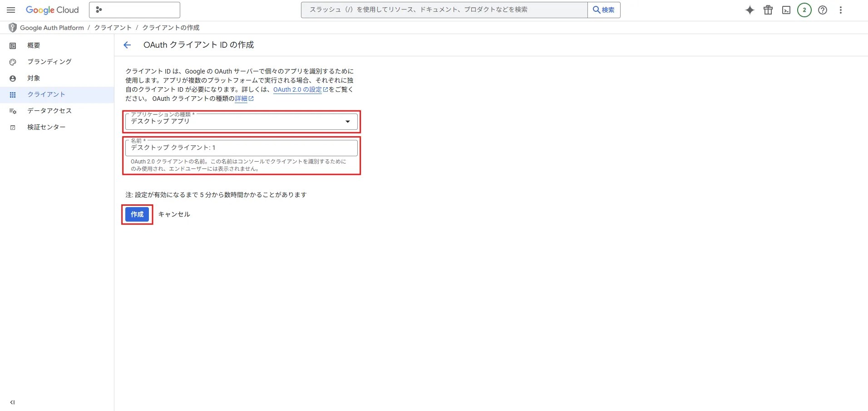Screen dimensions: 868x411
Task: Click the キャンセル button
Action: (x=174, y=214)
